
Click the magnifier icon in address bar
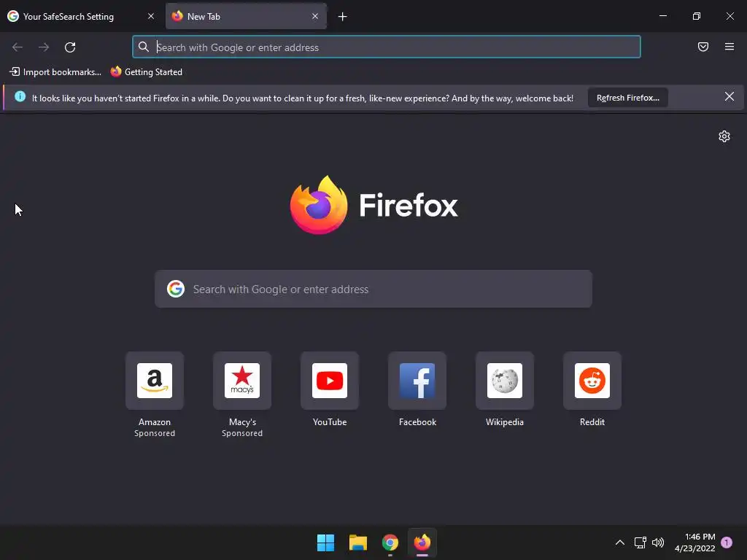(x=144, y=47)
